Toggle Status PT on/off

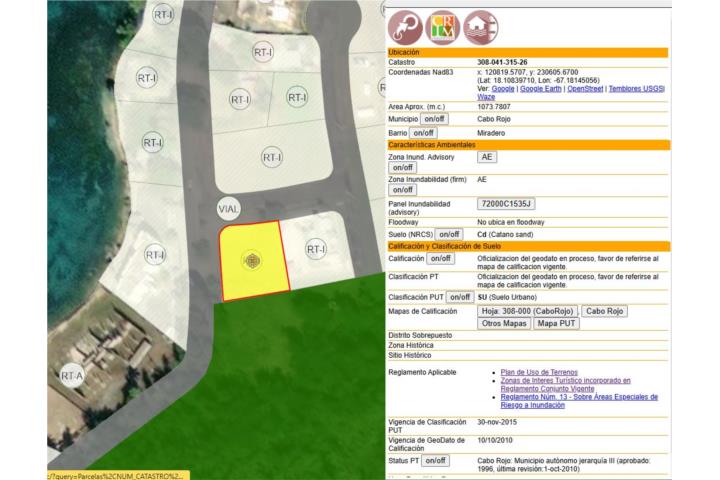(437, 461)
